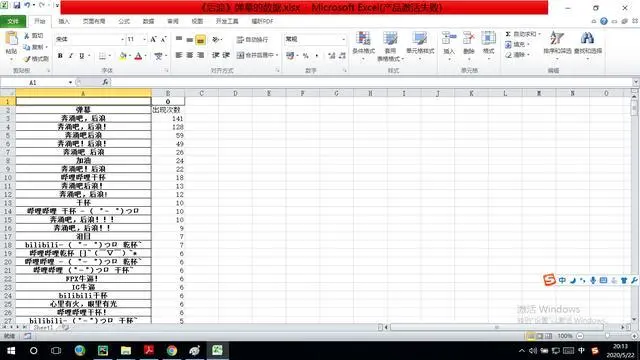Click red font color button
The height and width of the screenshot is (360, 640).
click(138, 56)
